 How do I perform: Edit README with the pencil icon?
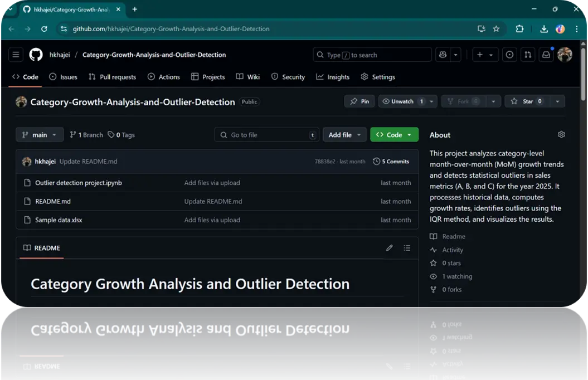(x=390, y=248)
